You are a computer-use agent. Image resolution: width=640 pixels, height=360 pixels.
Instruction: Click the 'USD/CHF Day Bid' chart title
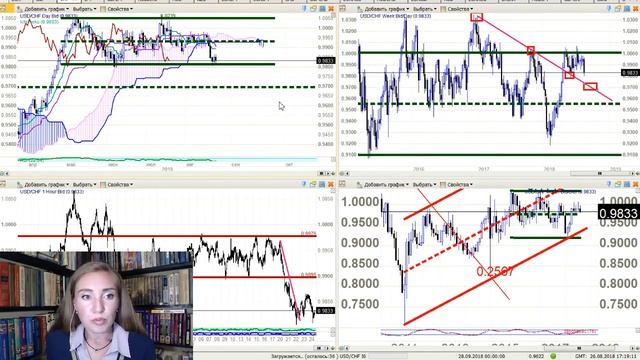(x=49, y=16)
